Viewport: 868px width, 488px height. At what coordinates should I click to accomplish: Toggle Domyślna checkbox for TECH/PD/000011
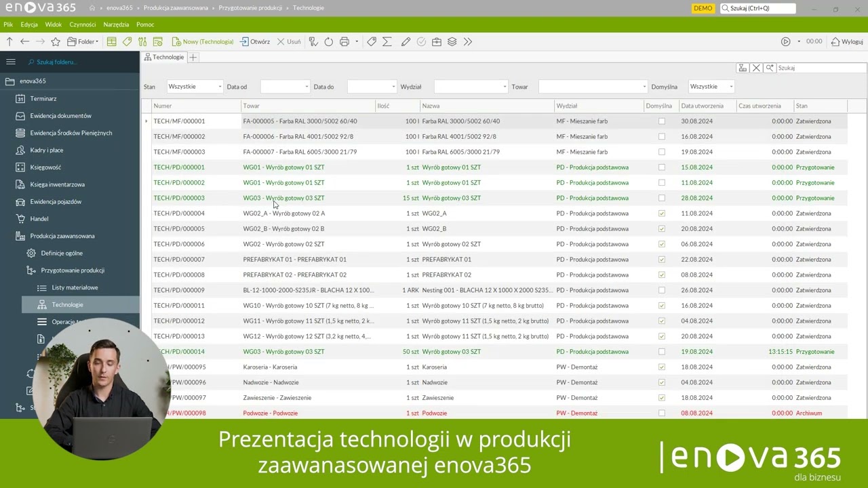(662, 306)
